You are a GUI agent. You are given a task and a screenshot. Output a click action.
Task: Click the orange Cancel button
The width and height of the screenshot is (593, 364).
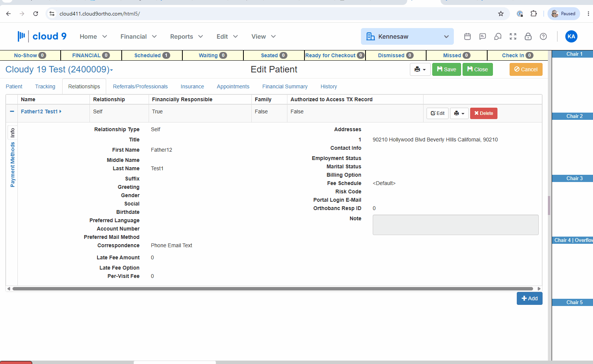click(x=526, y=69)
